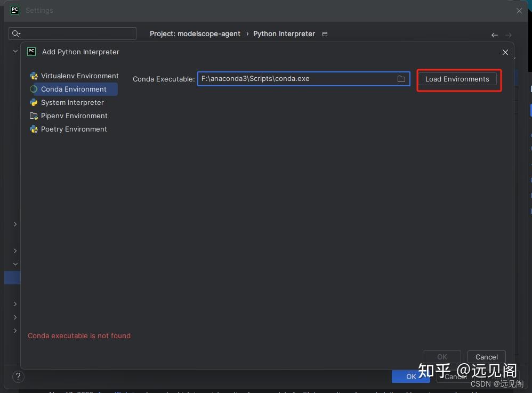Click the icon beside Python Interpreter breadcrumb
Screen dimensions: 532x393
click(x=325, y=34)
